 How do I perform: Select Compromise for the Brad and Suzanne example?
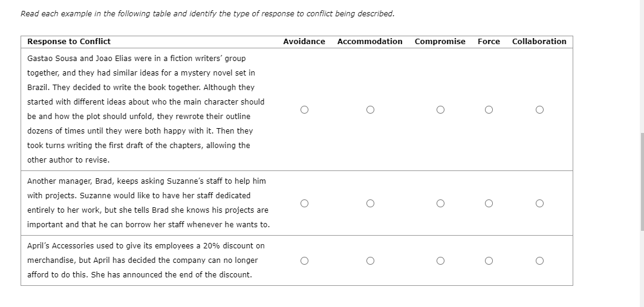[440, 204]
